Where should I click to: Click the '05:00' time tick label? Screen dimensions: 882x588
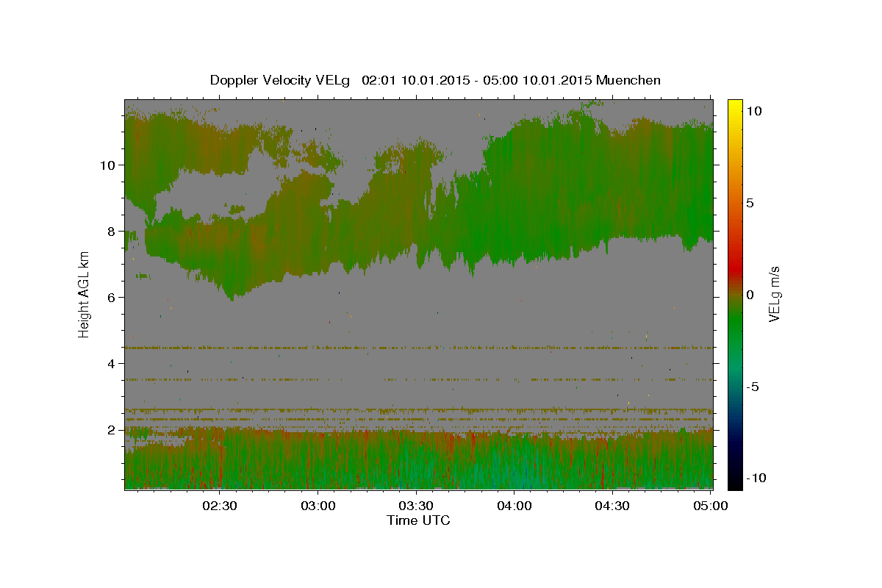[x=710, y=506]
